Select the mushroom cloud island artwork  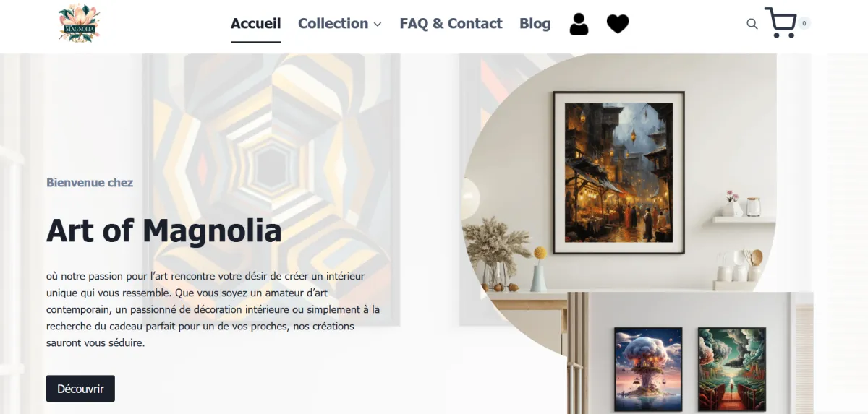click(648, 368)
